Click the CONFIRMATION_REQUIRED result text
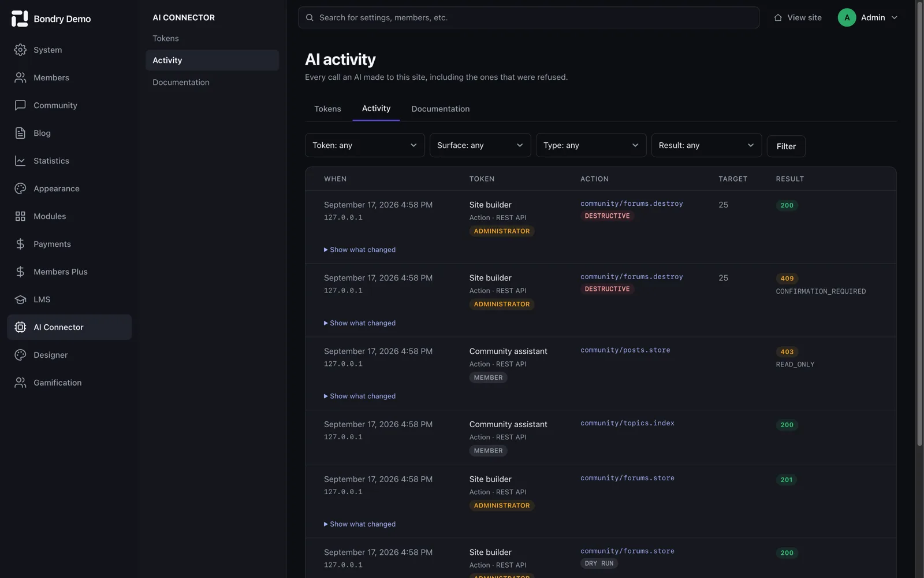The image size is (924, 578). pos(821,291)
